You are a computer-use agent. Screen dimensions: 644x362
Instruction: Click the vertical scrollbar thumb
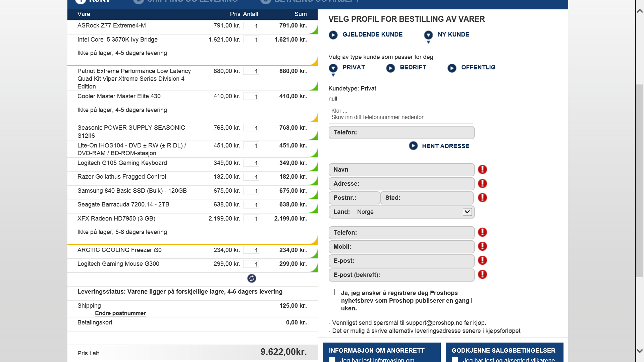click(640, 181)
